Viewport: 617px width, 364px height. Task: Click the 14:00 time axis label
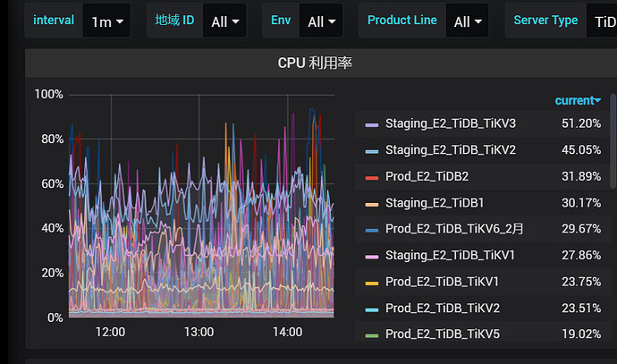[288, 332]
